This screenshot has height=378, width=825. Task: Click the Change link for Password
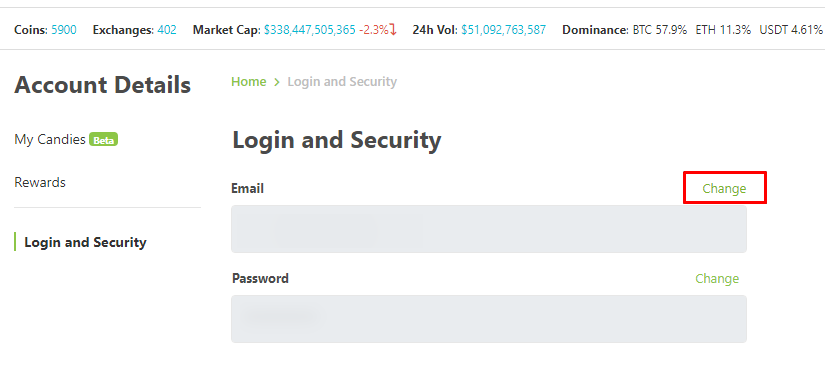click(x=717, y=278)
